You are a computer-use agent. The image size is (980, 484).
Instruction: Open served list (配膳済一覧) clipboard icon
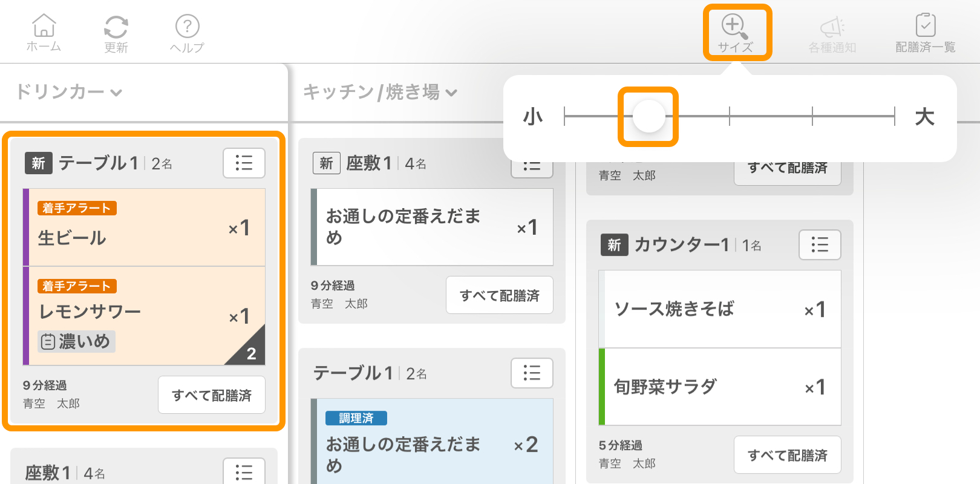point(926,33)
